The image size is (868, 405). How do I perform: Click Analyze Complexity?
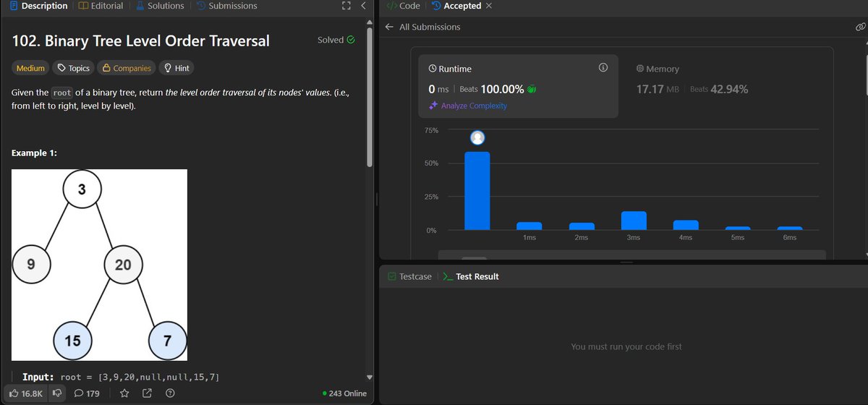(x=468, y=106)
